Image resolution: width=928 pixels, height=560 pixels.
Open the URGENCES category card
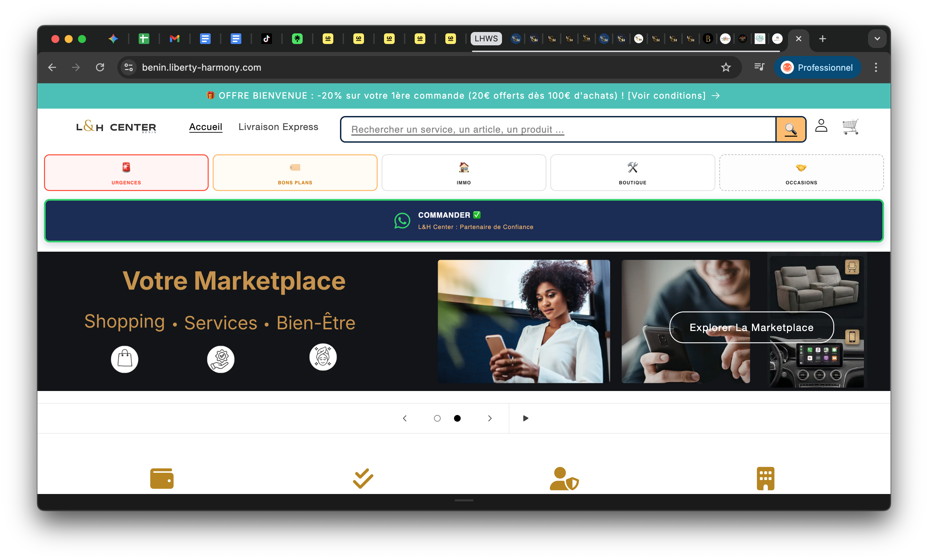[x=126, y=172]
